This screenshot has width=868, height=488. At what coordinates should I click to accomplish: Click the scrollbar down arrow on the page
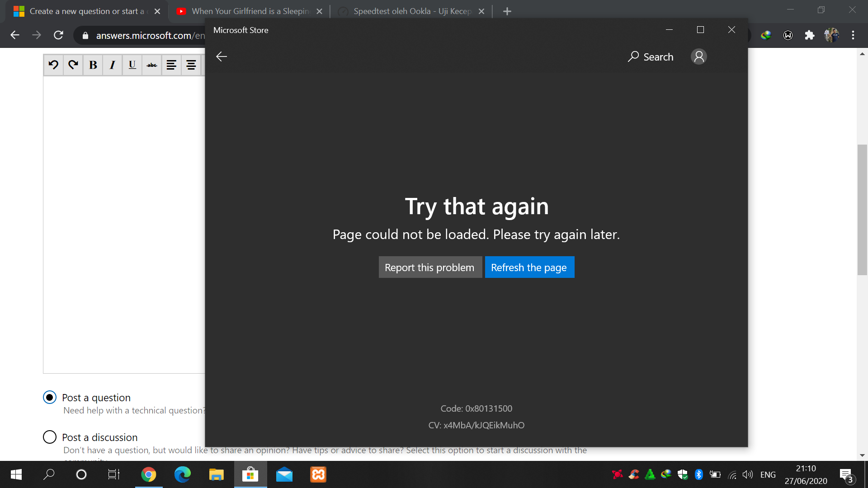863,455
